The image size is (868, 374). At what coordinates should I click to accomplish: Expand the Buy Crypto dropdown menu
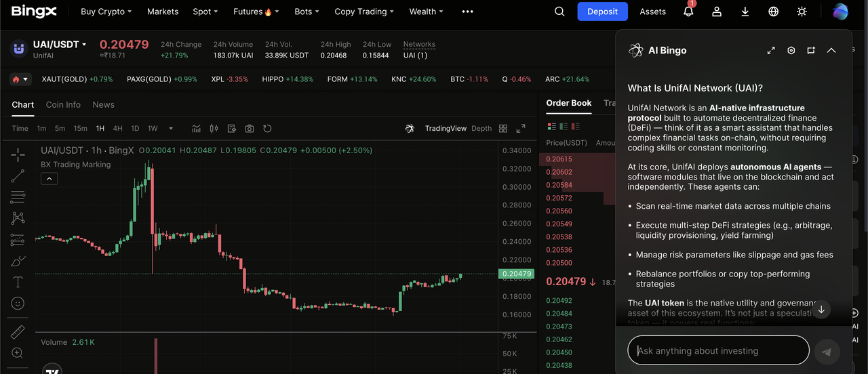click(106, 12)
